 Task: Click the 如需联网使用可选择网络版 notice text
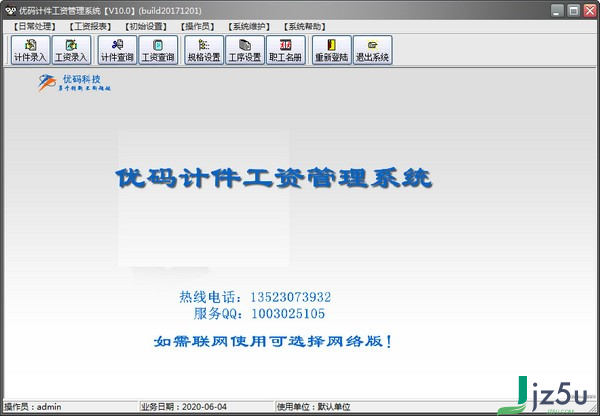tap(273, 341)
